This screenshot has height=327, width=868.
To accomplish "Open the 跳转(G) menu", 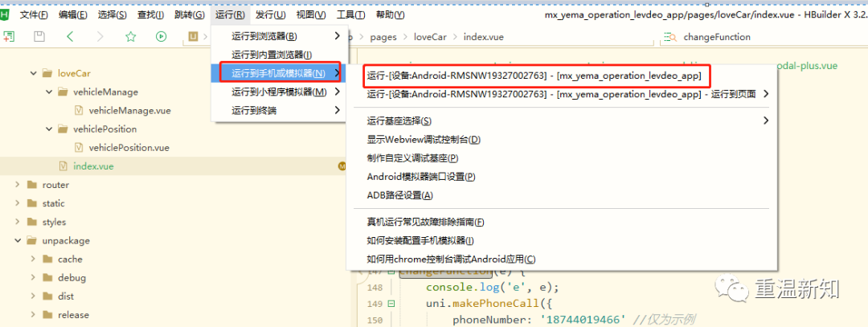I will click(190, 15).
